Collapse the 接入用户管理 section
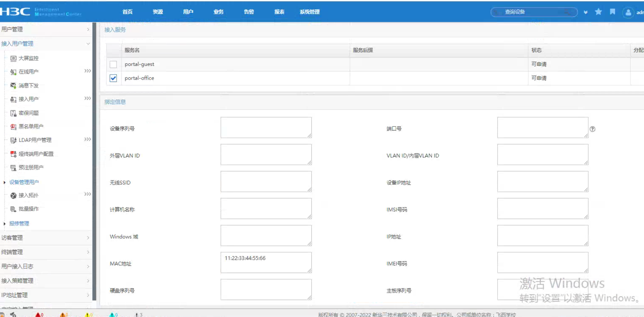644x317 pixels. tap(88, 44)
